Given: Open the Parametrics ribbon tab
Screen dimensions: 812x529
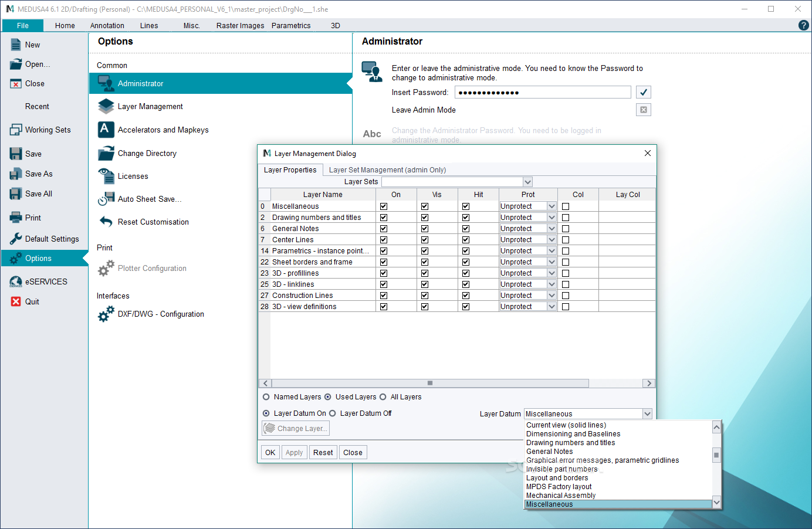Looking at the screenshot, I should [x=291, y=26].
